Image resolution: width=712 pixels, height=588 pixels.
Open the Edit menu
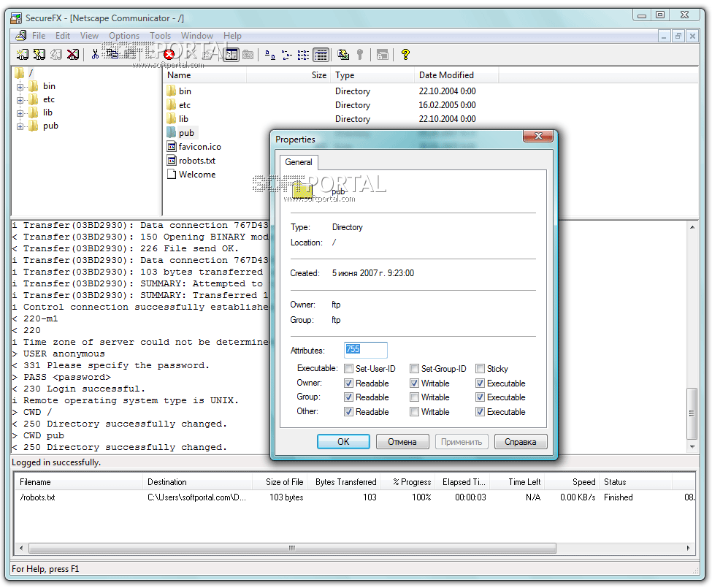63,35
